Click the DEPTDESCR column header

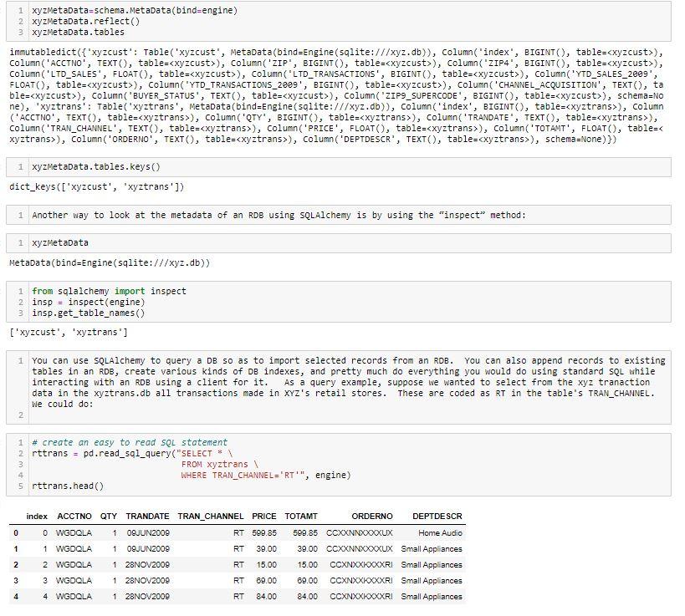pos(433,517)
